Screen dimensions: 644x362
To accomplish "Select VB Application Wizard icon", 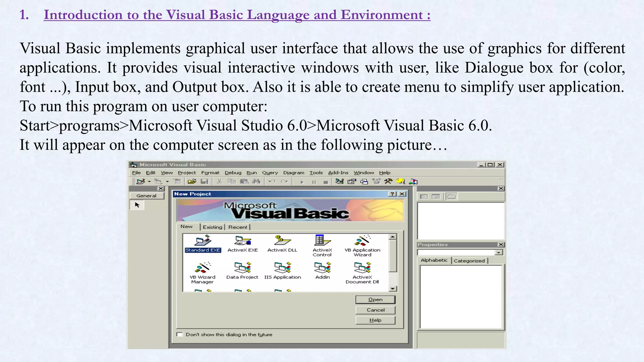I will [x=362, y=246].
